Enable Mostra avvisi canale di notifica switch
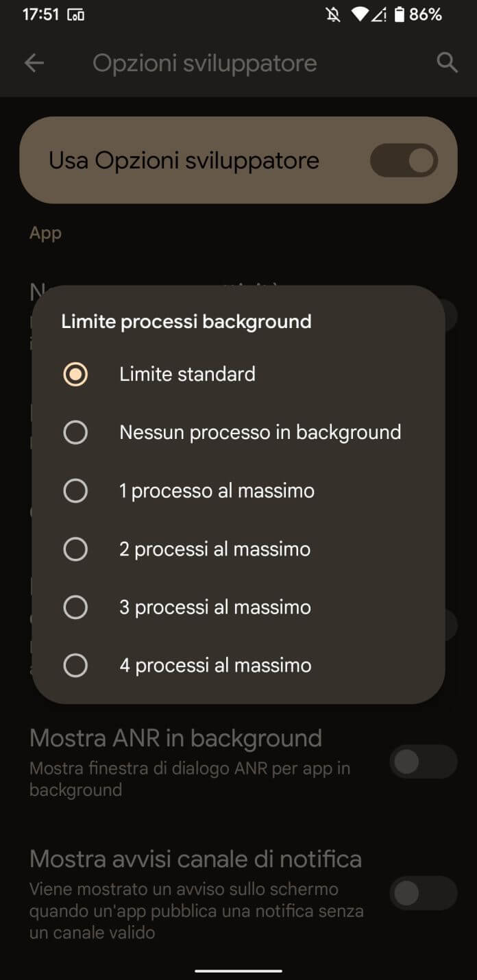The width and height of the screenshot is (477, 980). 423,893
